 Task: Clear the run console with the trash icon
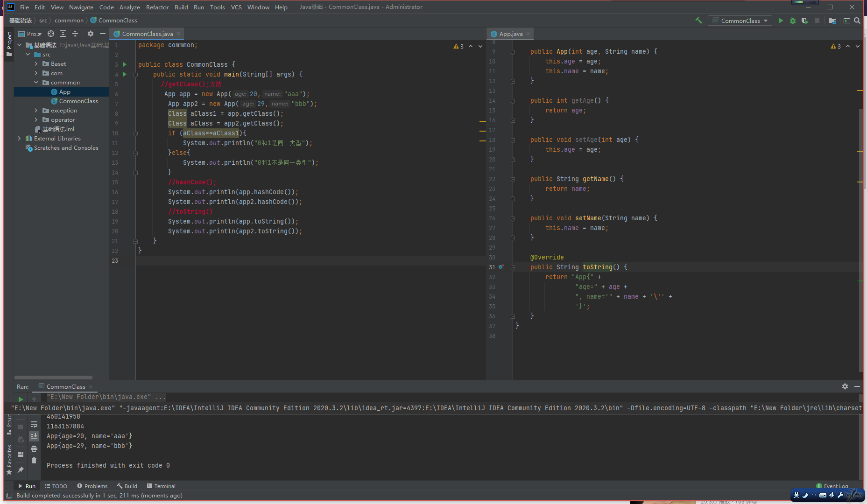click(x=34, y=461)
